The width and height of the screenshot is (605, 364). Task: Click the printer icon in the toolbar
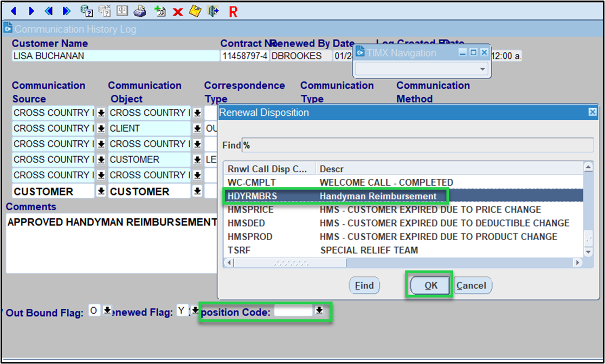pyautogui.click(x=140, y=11)
